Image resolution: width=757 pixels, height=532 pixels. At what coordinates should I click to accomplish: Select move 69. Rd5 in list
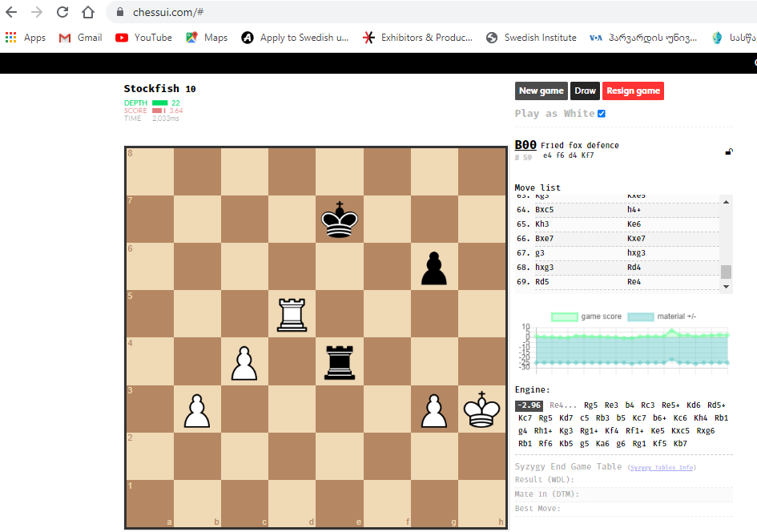[542, 282]
